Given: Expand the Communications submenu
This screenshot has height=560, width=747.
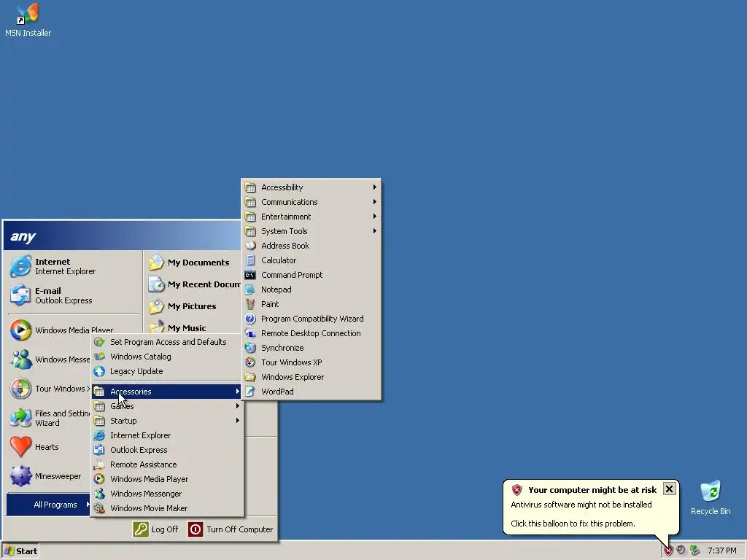Looking at the screenshot, I should (311, 202).
